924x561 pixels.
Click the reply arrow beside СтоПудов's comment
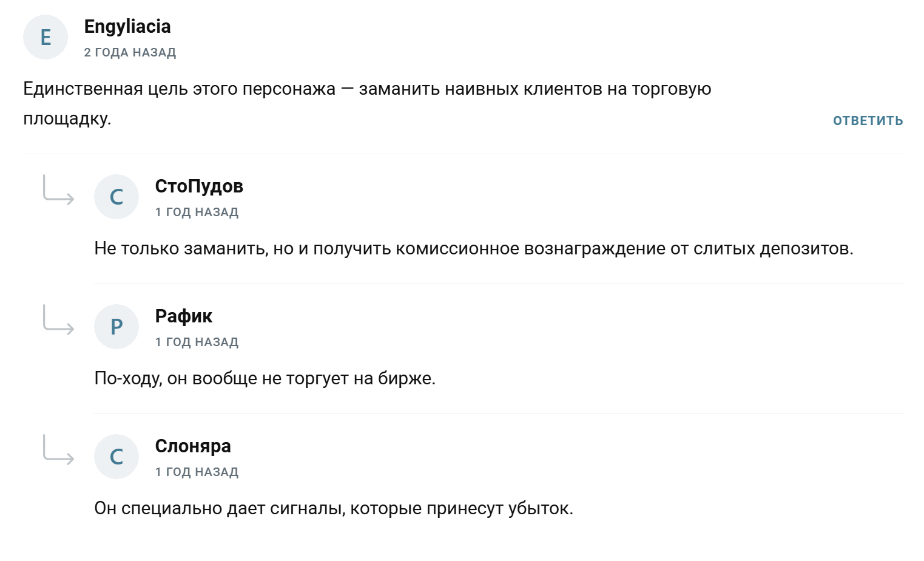tap(58, 189)
